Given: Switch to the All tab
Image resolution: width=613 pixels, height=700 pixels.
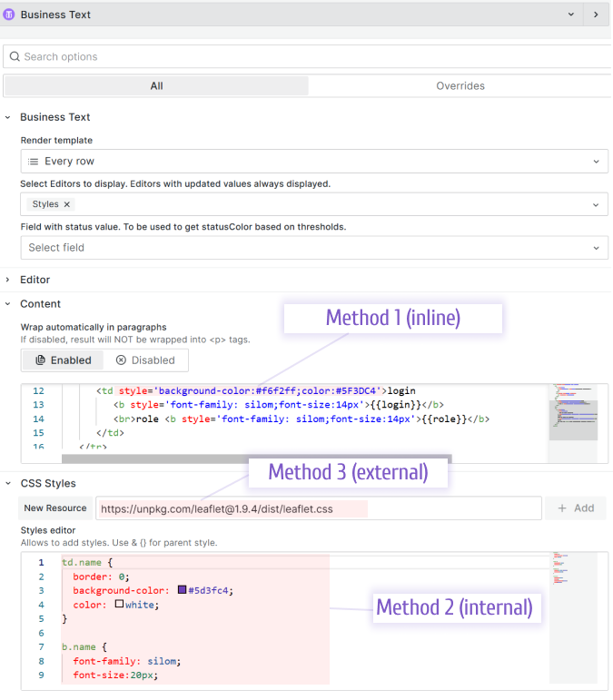Looking at the screenshot, I should tap(156, 86).
